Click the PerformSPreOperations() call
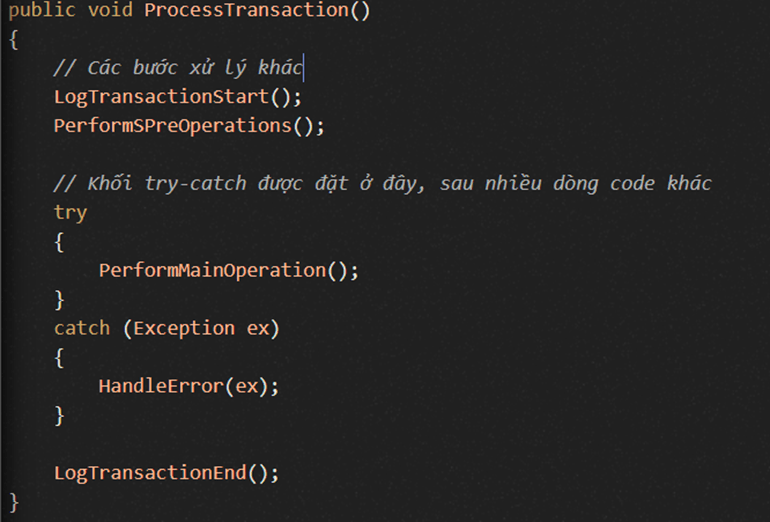The height and width of the screenshot is (522, 770). point(189,126)
